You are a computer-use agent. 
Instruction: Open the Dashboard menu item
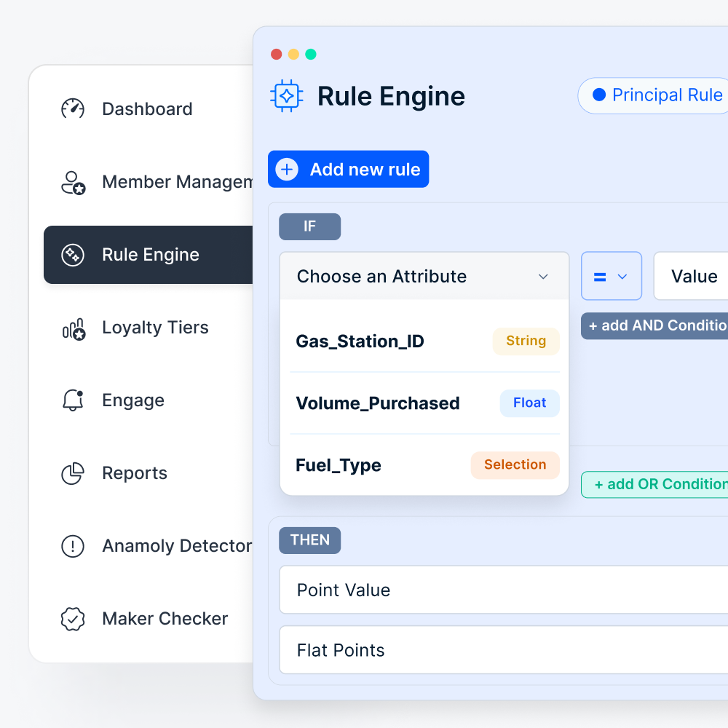(149, 109)
